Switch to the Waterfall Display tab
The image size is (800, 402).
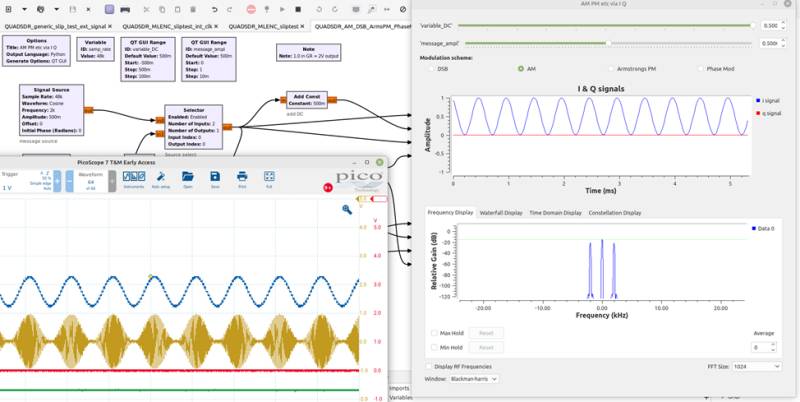[501, 213]
